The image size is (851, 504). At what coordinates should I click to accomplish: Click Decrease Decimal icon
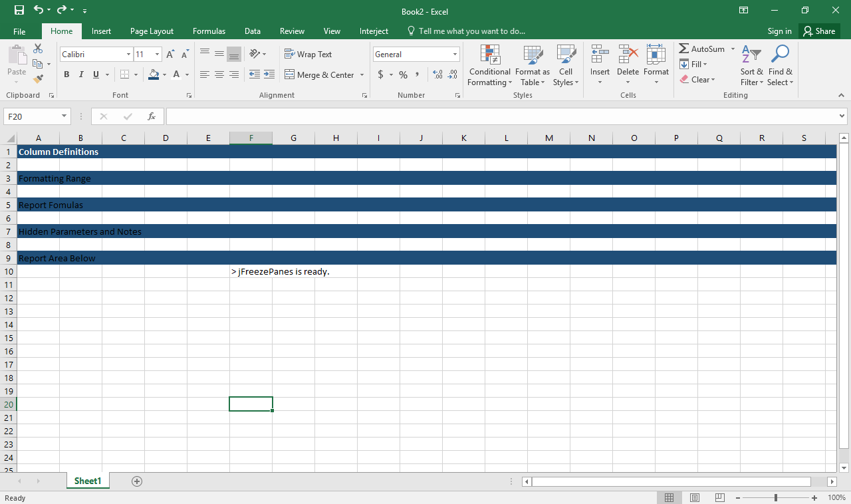453,74
